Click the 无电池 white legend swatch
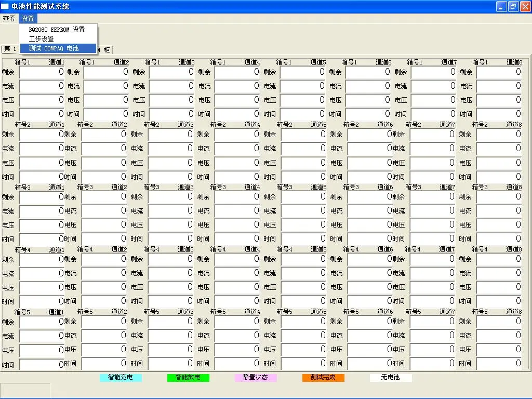The width and height of the screenshot is (532, 399). (x=391, y=377)
